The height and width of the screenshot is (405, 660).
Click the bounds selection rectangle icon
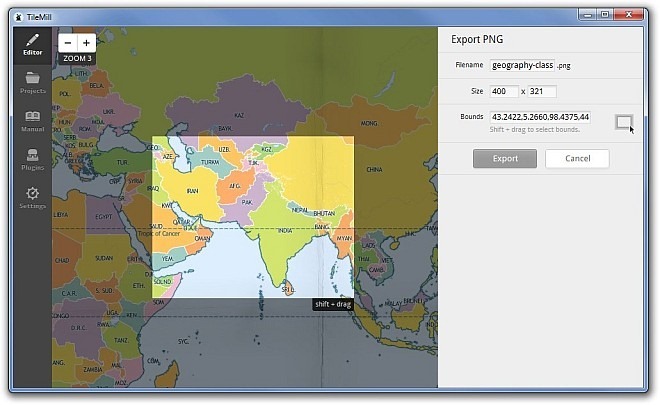624,122
